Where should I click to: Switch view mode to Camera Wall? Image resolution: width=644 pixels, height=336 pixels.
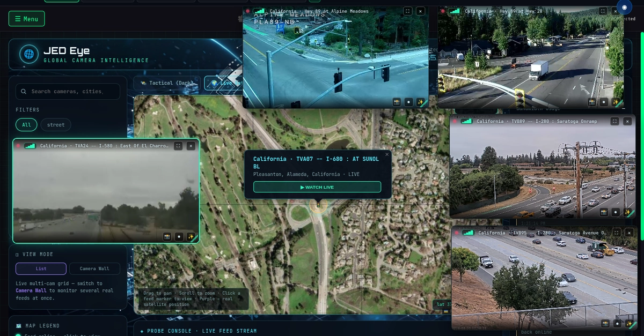click(x=94, y=268)
